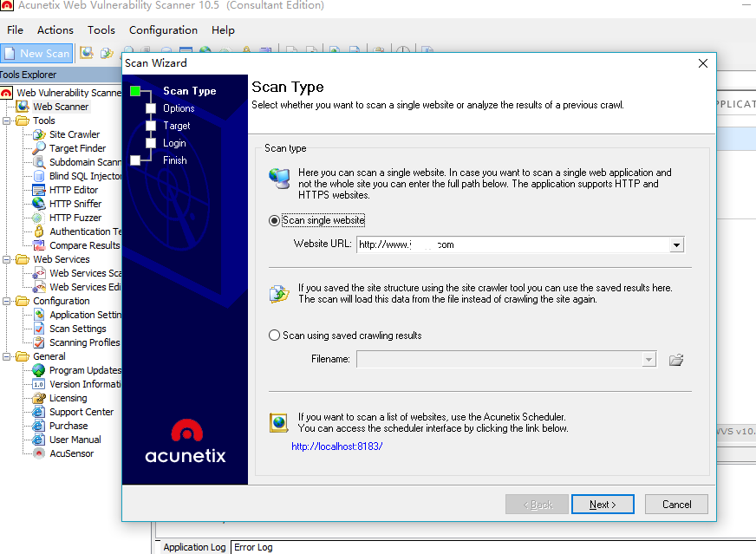Open the Actions menu
The width and height of the screenshot is (756, 554).
pos(55,29)
